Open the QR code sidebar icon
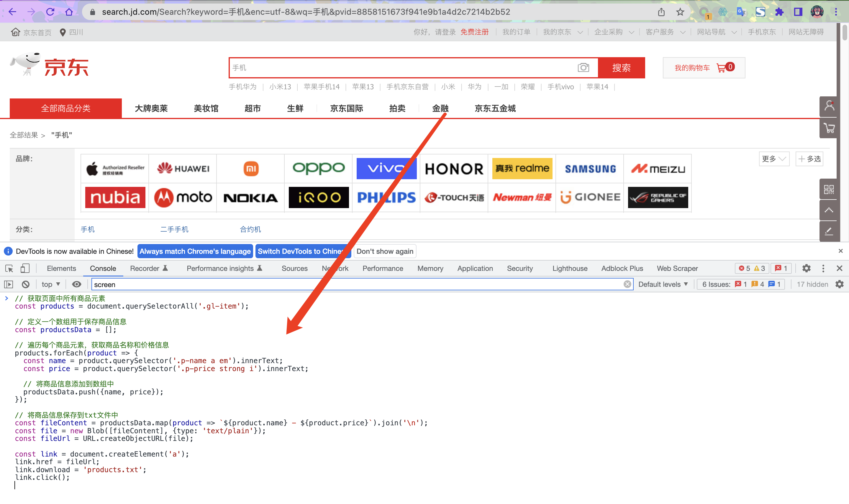Screen dimensions: 849x504 [829, 189]
